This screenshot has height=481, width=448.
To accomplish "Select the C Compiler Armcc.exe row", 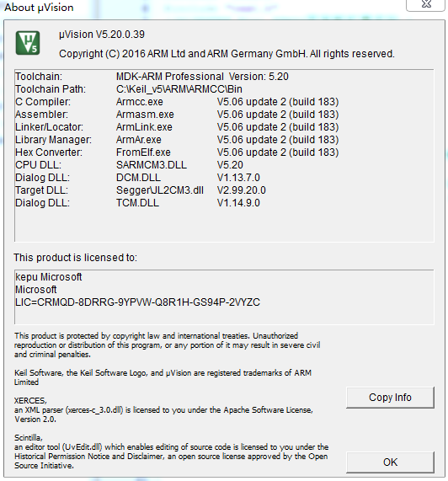I will [x=177, y=102].
